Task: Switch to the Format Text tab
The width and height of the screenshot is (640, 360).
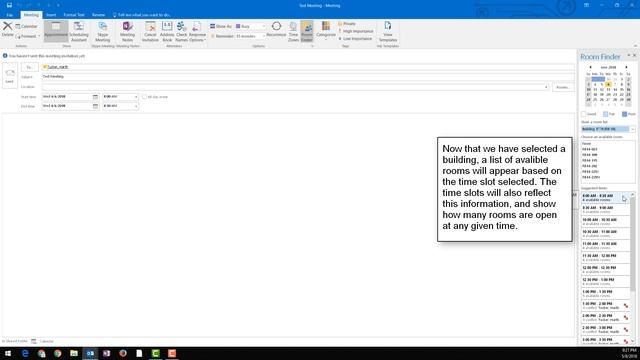Action: 74,15
